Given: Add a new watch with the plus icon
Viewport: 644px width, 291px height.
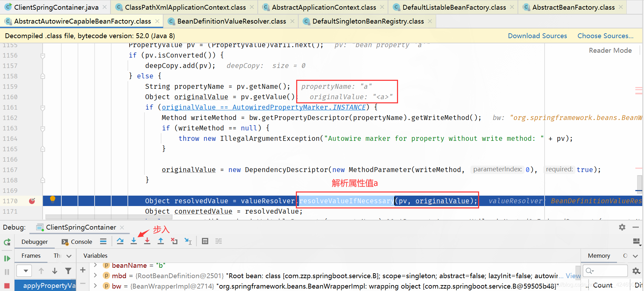Looking at the screenshot, I should (x=83, y=270).
